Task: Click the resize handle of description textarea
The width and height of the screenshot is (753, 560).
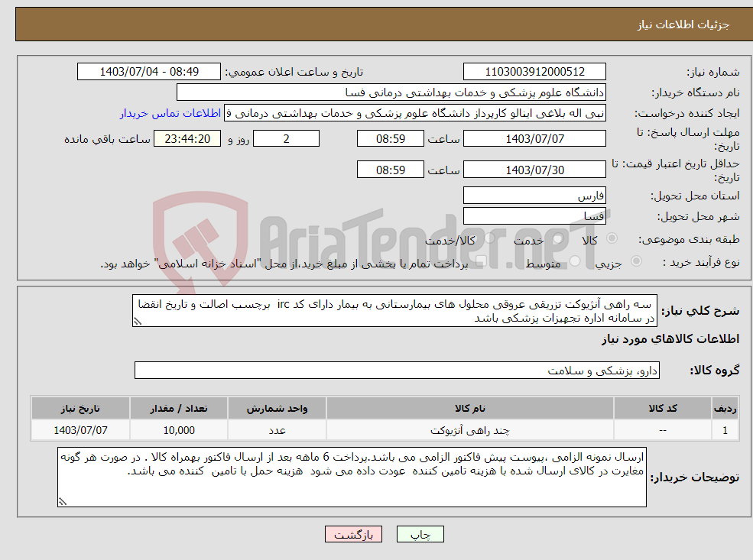Action: point(138,322)
